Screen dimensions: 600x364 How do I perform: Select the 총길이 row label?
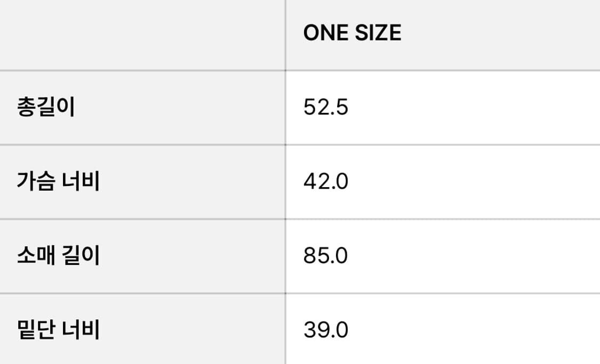pos(46,108)
